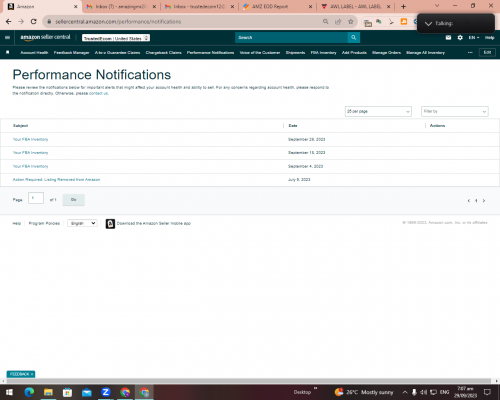This screenshot has height=400, width=500.
Task: Open the mail messages icon
Action: 448,38
